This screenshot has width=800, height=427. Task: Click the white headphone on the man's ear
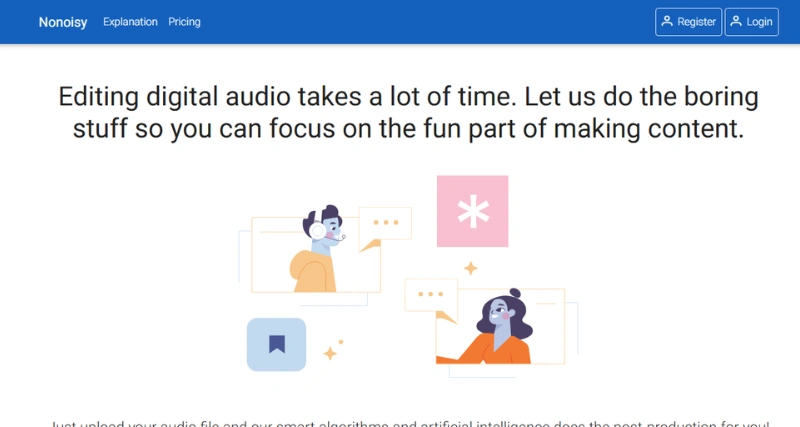tap(318, 231)
